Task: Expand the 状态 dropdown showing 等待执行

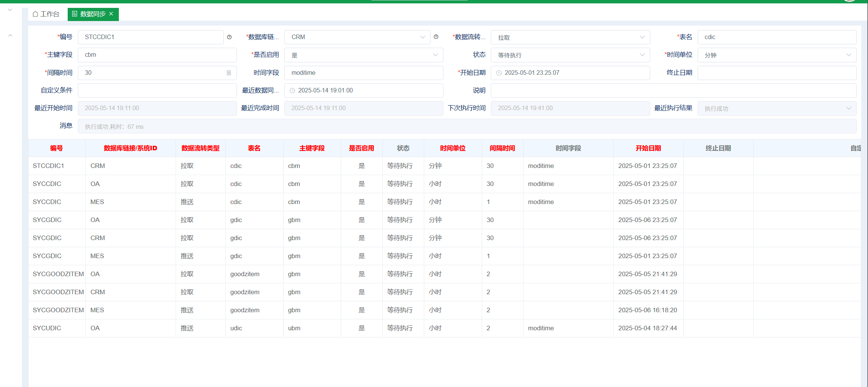Action: pos(570,55)
